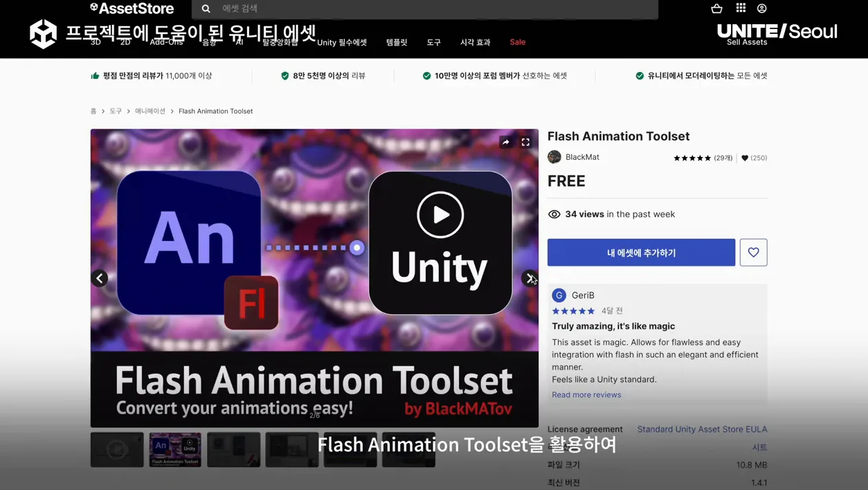868x490 pixels.
Task: Open the Unity 필수에셋 menu
Action: 342,42
